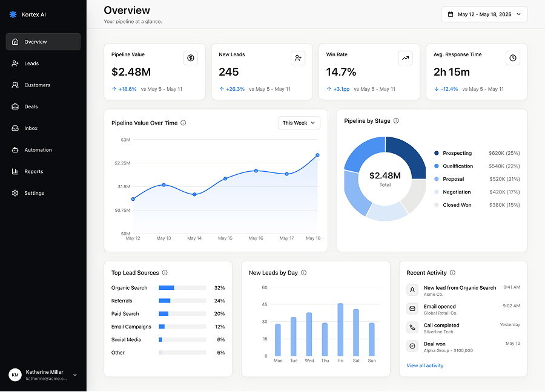Screen dimensions: 545x392
Task: Expand the Katherine Miller account chevron
Action: pyautogui.click(x=74, y=374)
